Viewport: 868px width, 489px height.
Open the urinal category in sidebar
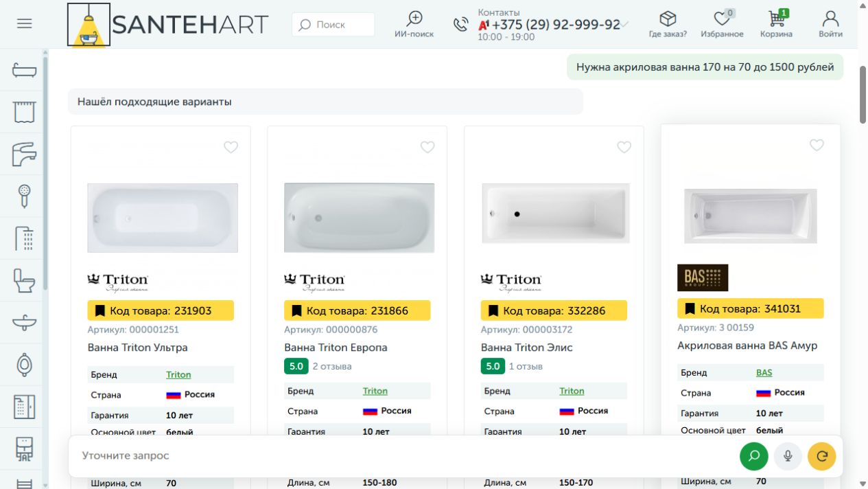25,365
